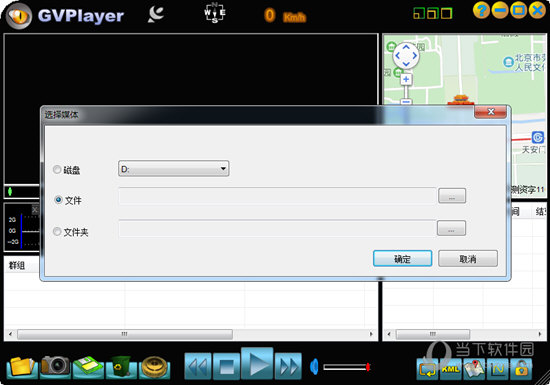Open settings with the gold gear icon

(x=154, y=367)
